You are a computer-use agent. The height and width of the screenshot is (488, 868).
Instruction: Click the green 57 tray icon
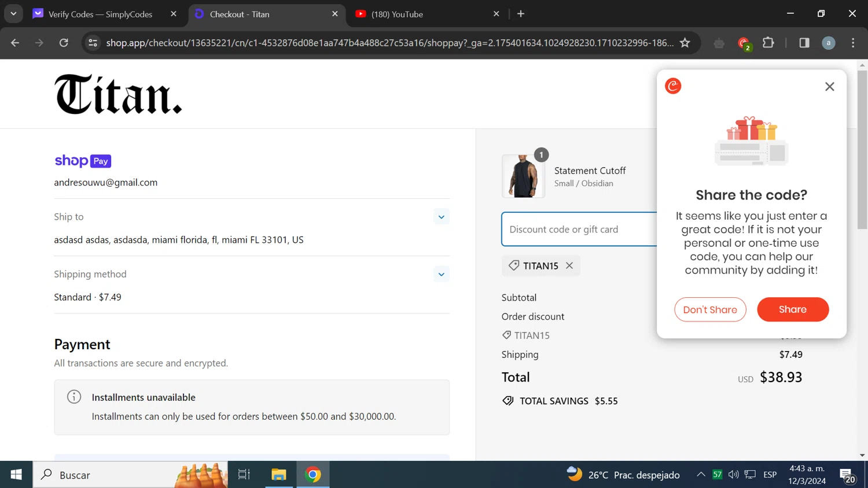(718, 475)
